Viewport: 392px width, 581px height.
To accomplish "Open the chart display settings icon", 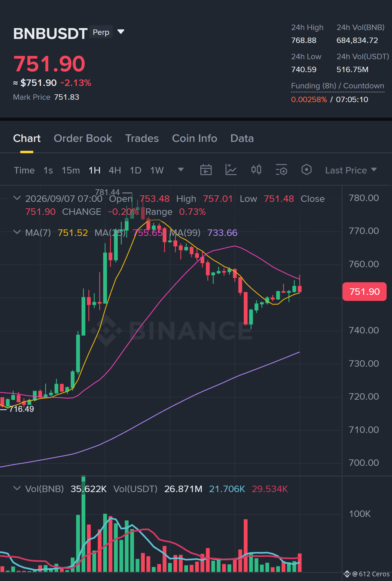I will (x=281, y=170).
